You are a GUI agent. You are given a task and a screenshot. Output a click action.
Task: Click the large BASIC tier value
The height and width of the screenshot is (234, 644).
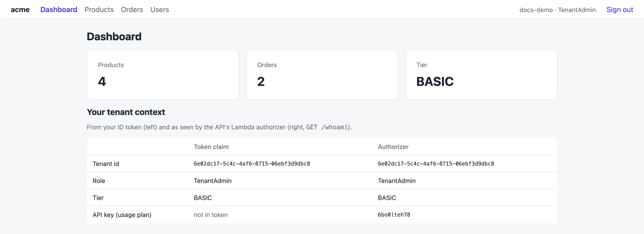pos(435,81)
